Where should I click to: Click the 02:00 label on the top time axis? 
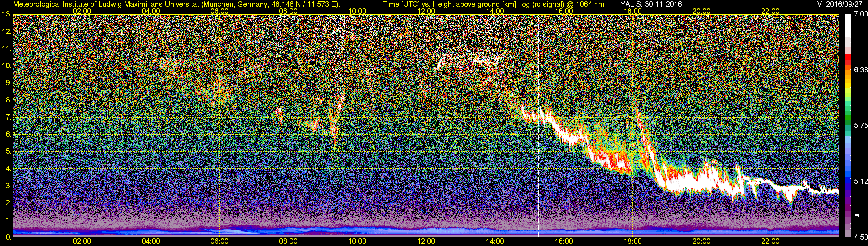82,11
